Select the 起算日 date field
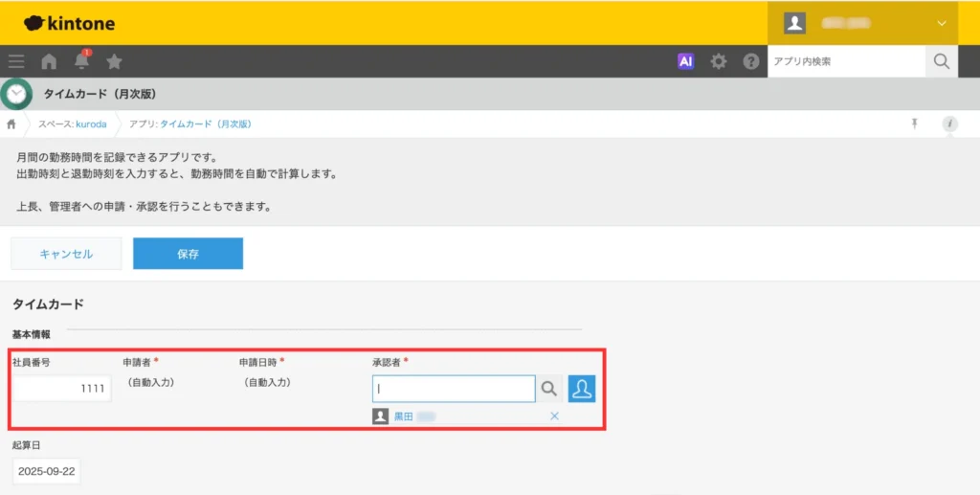980x495 pixels. pos(46,471)
